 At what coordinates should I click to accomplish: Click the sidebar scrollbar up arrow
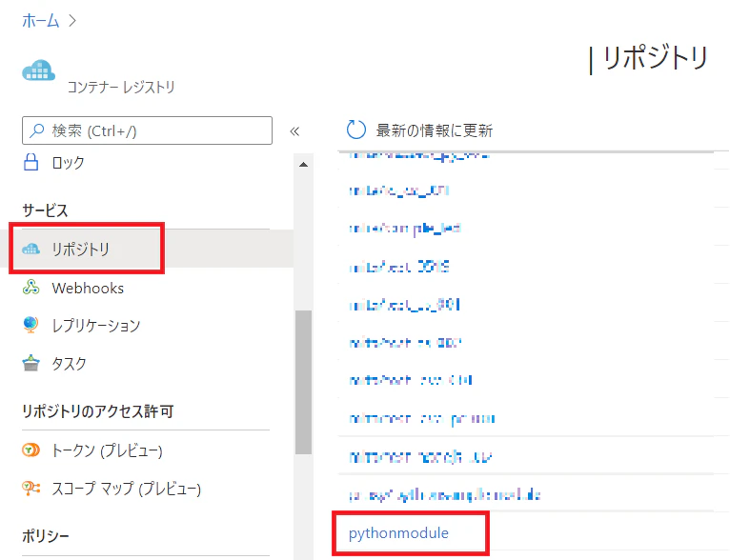[304, 164]
